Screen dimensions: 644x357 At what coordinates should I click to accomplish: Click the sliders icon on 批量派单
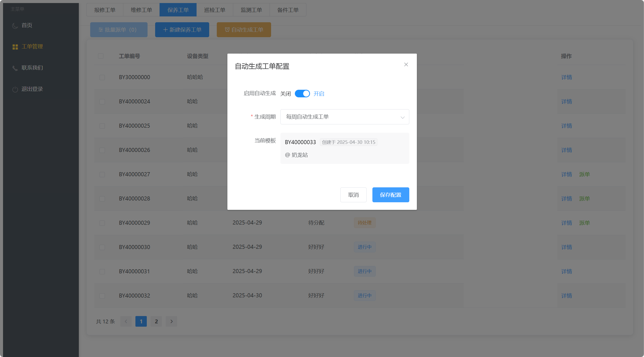pyautogui.click(x=101, y=30)
